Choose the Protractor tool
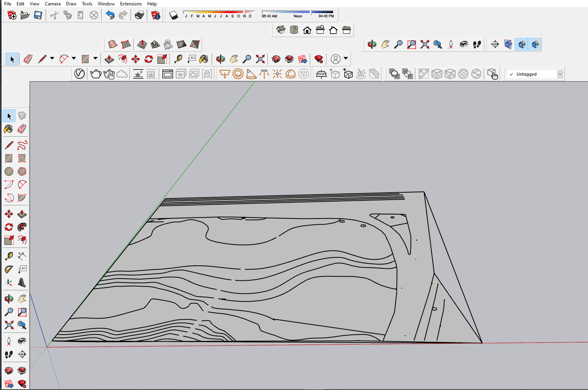The image size is (588, 390). coord(9,270)
